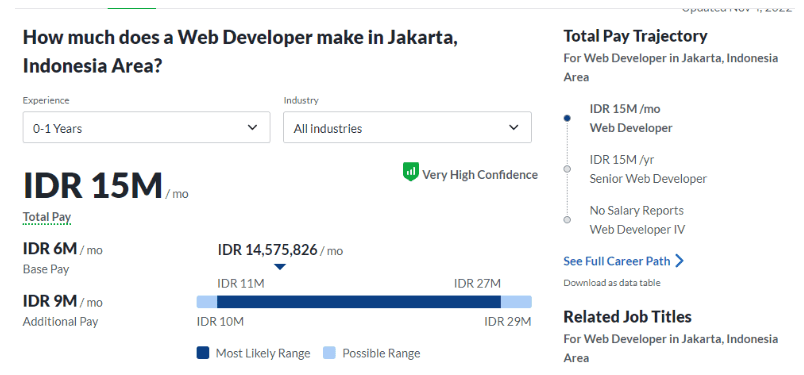Click the IDR 11M range label

tap(241, 284)
